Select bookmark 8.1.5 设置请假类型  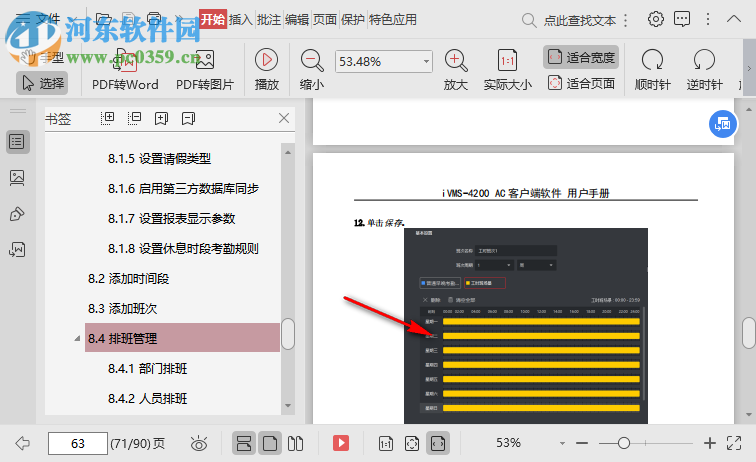coord(159,159)
